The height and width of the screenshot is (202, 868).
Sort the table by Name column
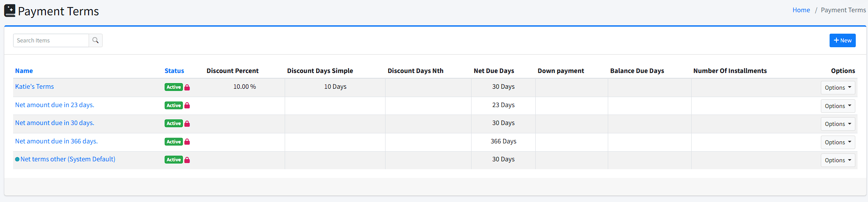(24, 71)
